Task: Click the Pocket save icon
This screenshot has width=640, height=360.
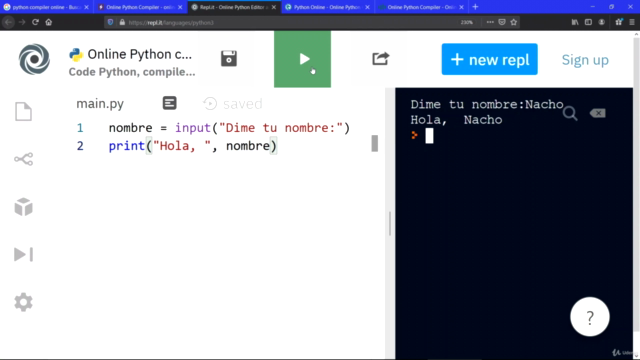Action: (x=502, y=22)
